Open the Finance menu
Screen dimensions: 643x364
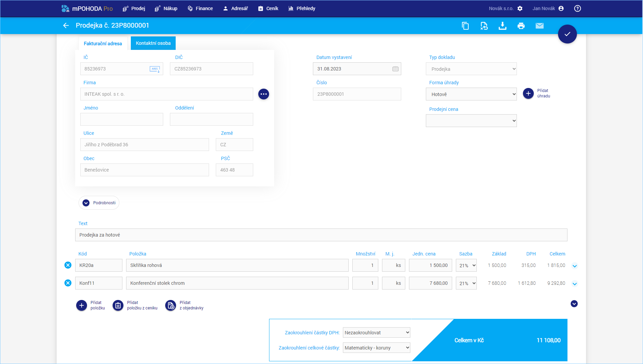coord(200,8)
